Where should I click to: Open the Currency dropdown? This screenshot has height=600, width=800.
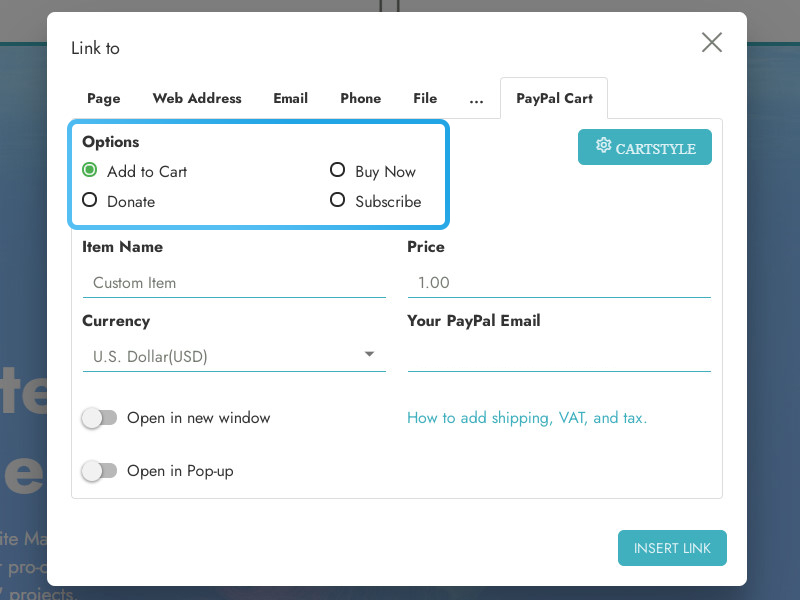[x=369, y=353]
